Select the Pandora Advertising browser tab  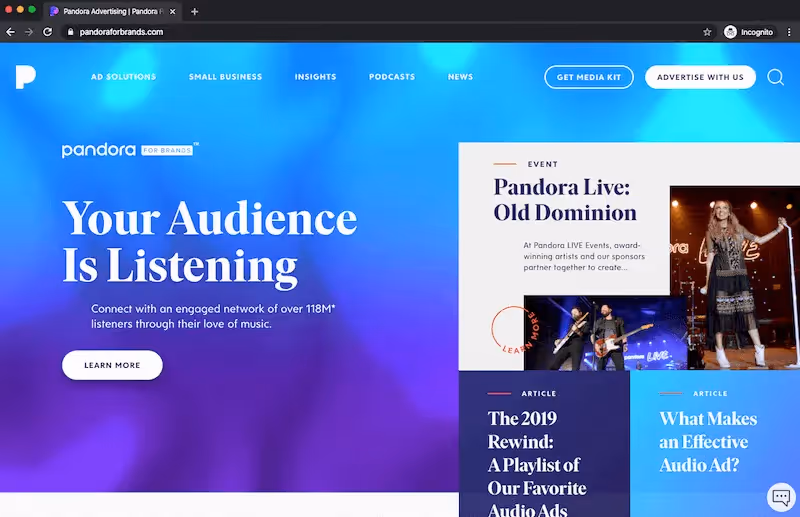tap(112, 11)
